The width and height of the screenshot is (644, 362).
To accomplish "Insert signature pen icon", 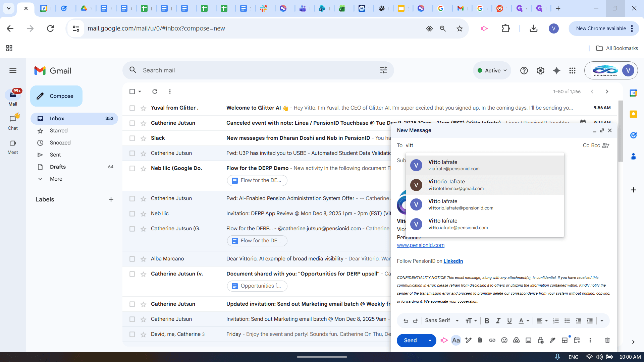I will pos(552,340).
